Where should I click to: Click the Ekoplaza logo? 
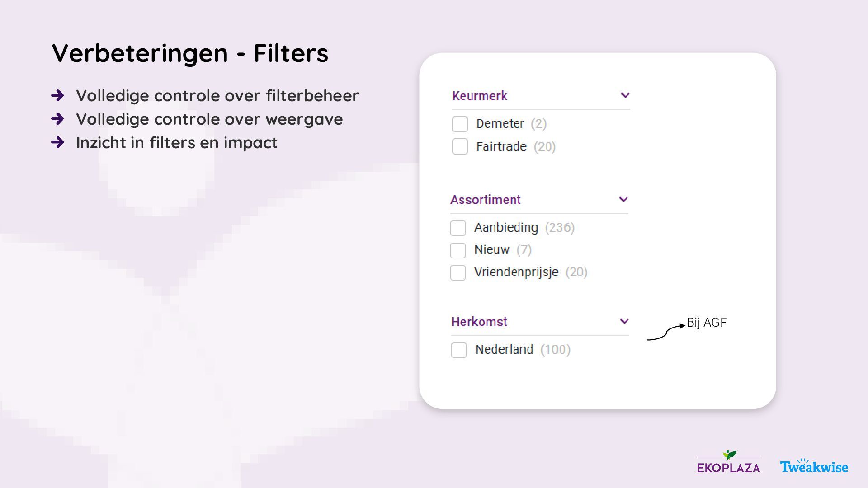click(x=728, y=462)
